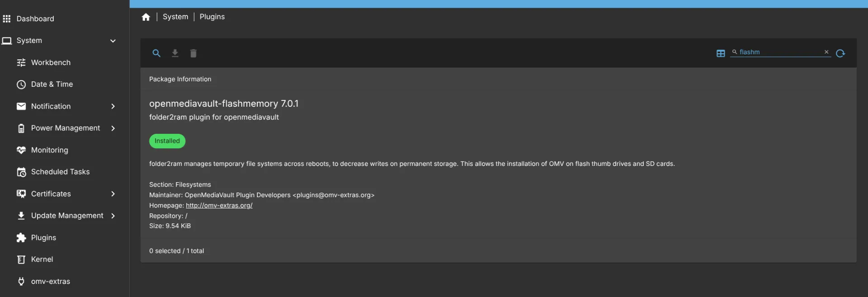Toggle the table view layout icon
The height and width of the screenshot is (297, 868).
(721, 53)
